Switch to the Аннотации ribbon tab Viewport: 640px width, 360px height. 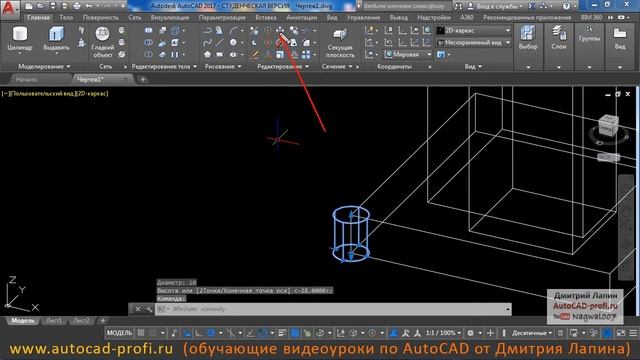(302, 18)
